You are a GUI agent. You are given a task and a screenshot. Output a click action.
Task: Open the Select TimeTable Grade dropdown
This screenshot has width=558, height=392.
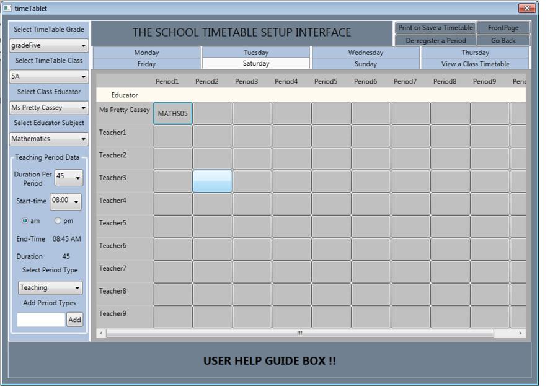(48, 44)
